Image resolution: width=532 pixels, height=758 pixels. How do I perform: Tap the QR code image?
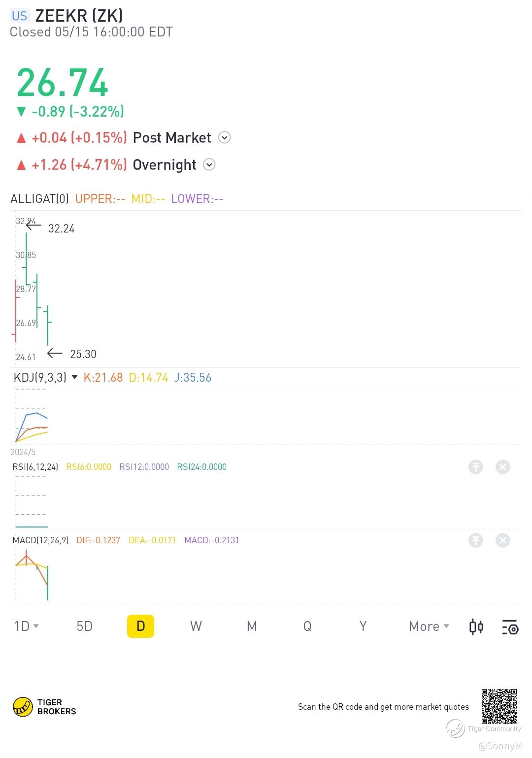tap(499, 706)
